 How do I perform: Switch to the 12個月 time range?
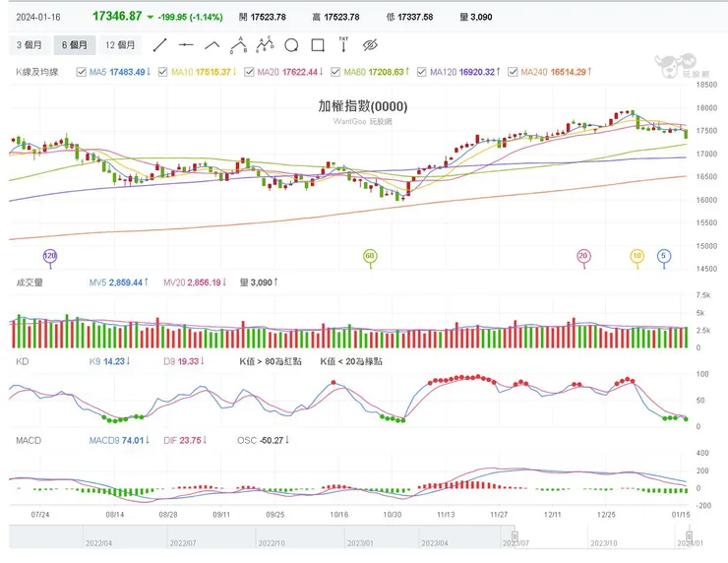point(121,45)
